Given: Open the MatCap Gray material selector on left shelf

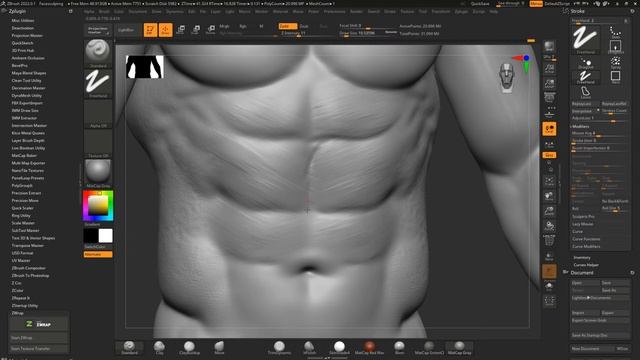Looking at the screenshot, I should pyautogui.click(x=98, y=173).
